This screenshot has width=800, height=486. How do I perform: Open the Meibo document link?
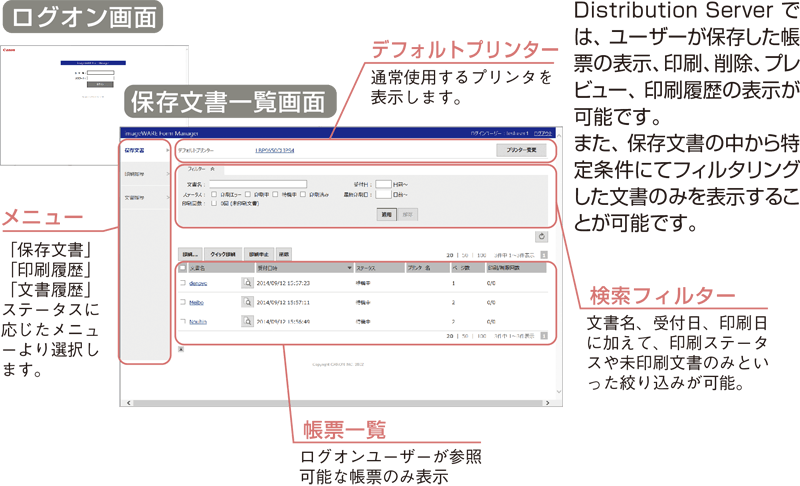[x=196, y=302]
